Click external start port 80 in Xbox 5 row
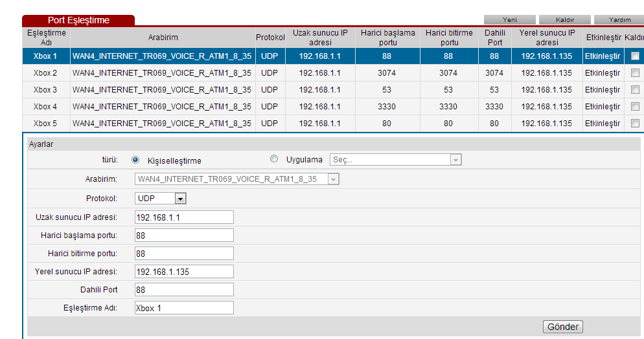 [387, 124]
